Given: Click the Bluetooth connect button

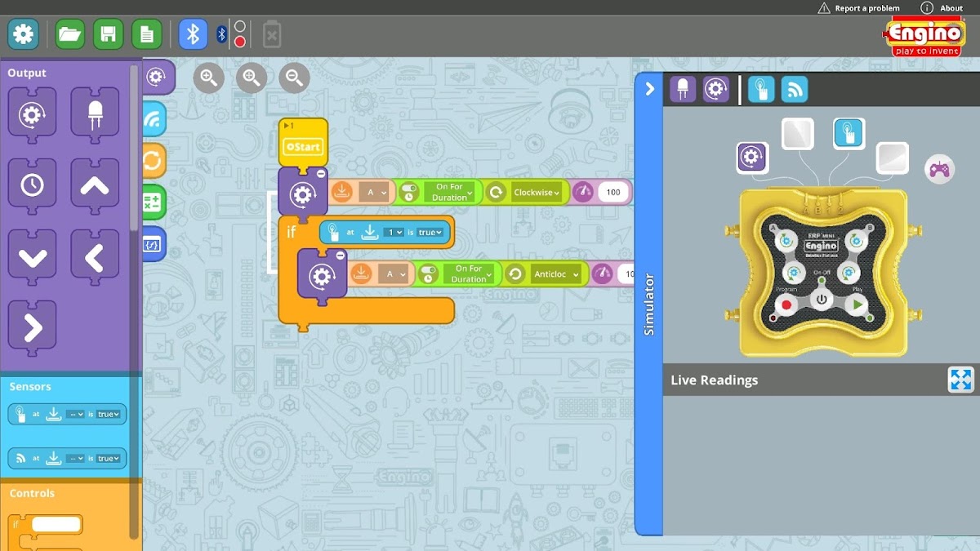Looking at the screenshot, I should tap(193, 34).
